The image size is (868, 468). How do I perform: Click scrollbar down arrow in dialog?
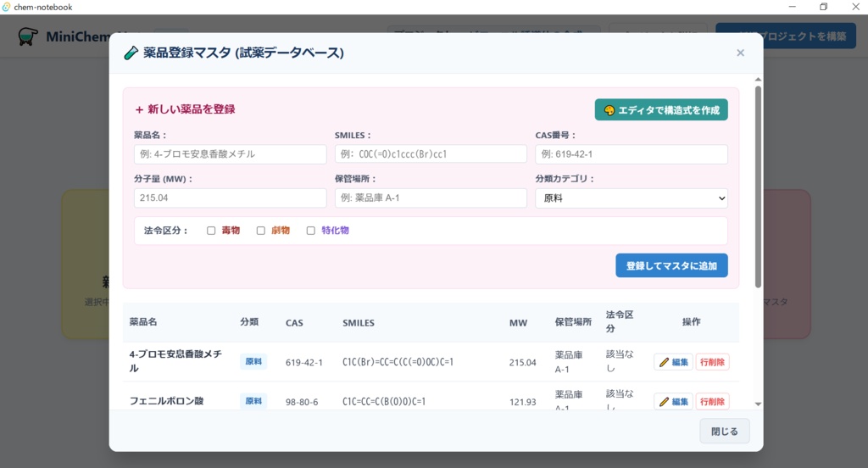[x=758, y=404]
